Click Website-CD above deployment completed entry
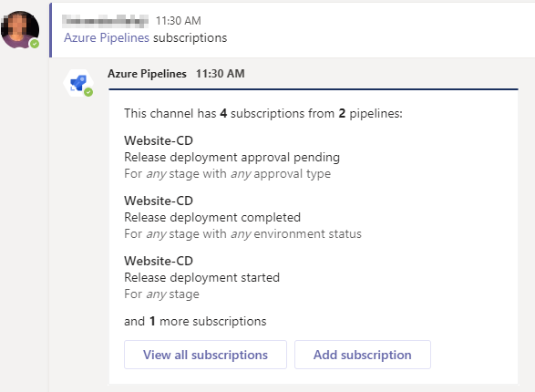The height and width of the screenshot is (392, 535). [159, 201]
